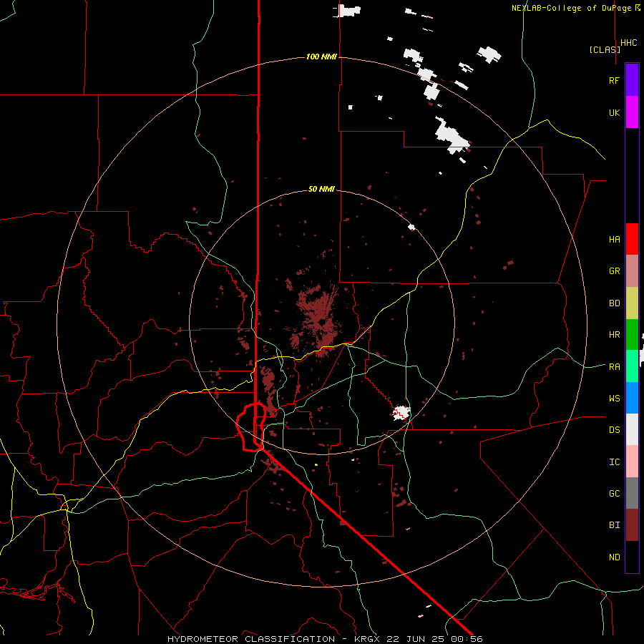Select the GR legend color block
Viewport: 644px width, 644px height.
click(632, 271)
